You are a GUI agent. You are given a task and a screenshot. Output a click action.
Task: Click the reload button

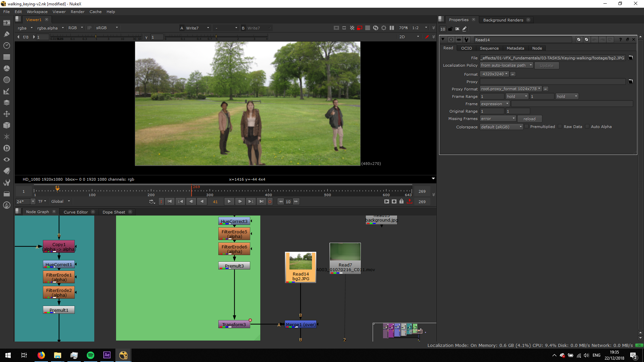[529, 119]
